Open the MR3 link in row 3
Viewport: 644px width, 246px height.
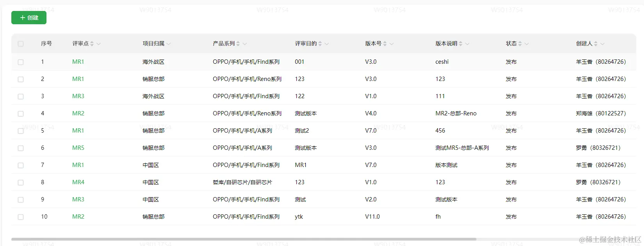tap(78, 96)
